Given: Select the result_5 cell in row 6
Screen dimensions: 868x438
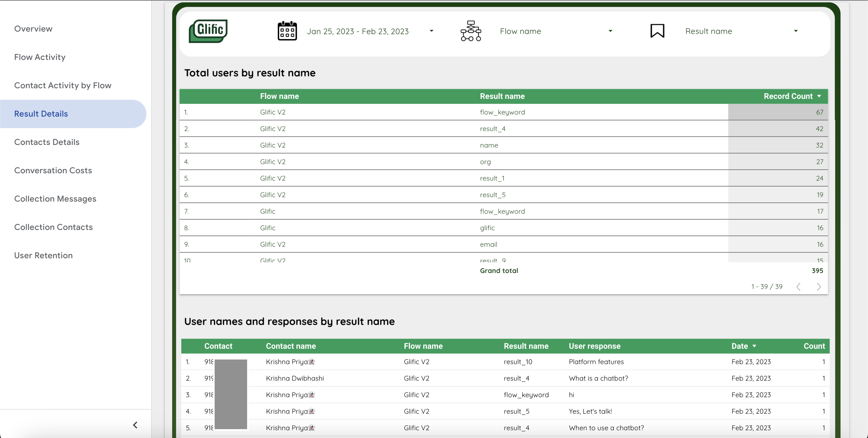Looking at the screenshot, I should point(492,195).
